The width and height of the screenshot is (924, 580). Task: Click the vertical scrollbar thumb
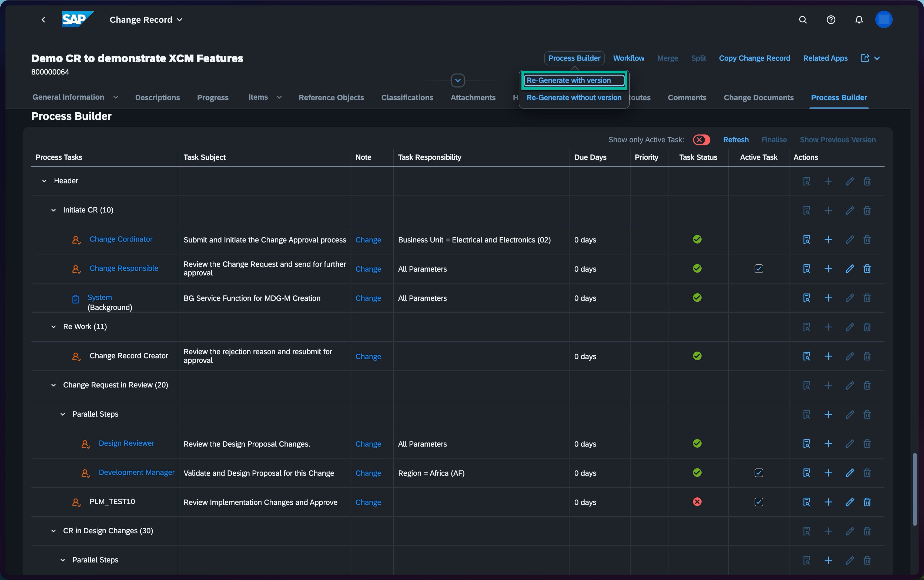point(915,489)
